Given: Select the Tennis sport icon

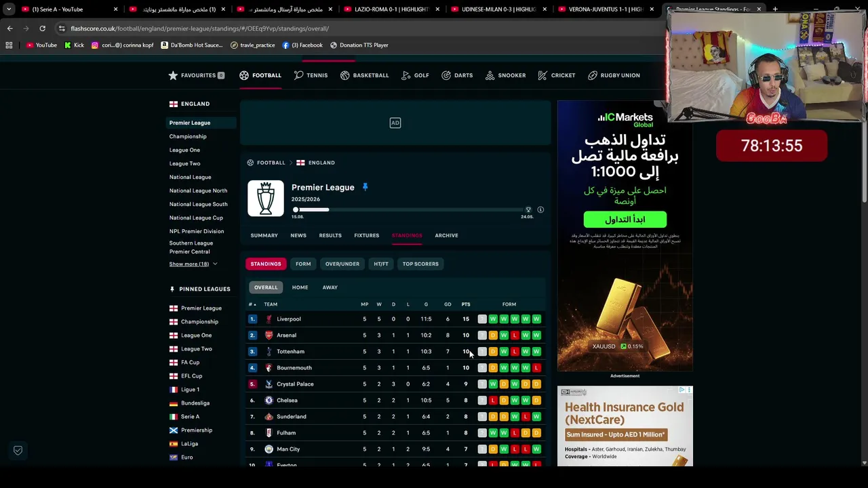Looking at the screenshot, I should point(298,75).
